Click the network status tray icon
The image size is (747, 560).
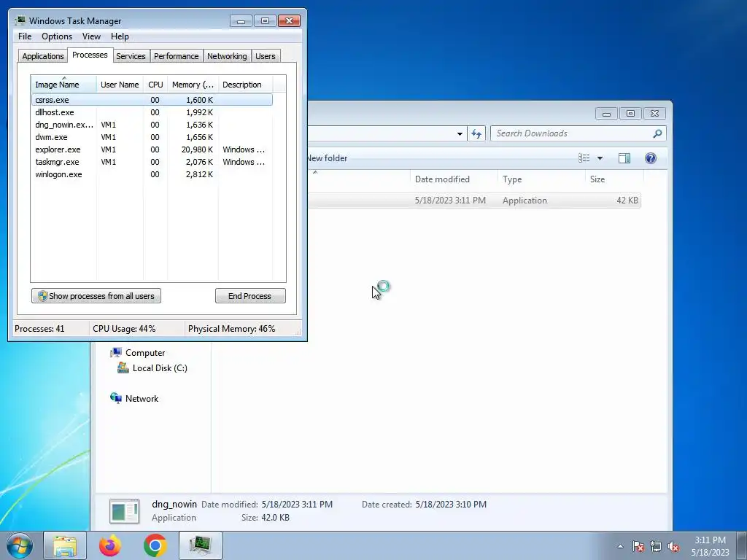tap(656, 546)
